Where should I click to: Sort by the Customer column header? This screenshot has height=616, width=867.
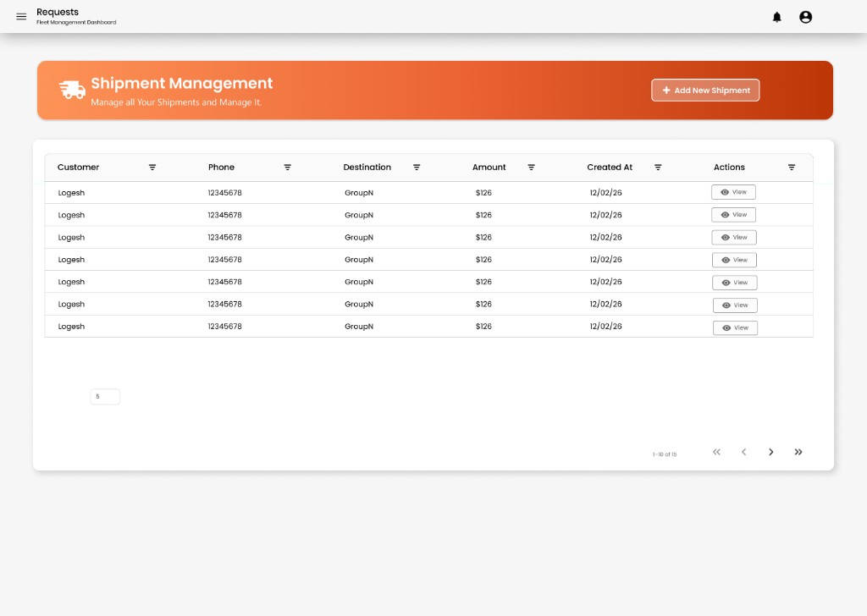[79, 168]
